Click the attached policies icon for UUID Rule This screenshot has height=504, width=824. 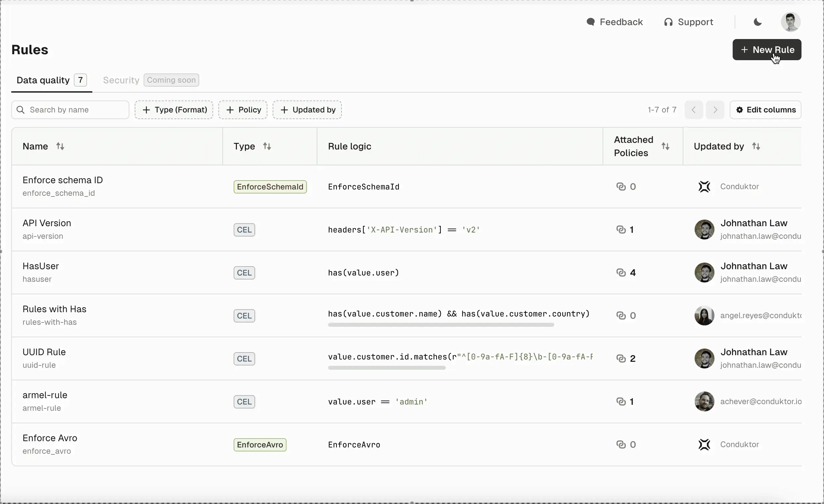point(621,358)
